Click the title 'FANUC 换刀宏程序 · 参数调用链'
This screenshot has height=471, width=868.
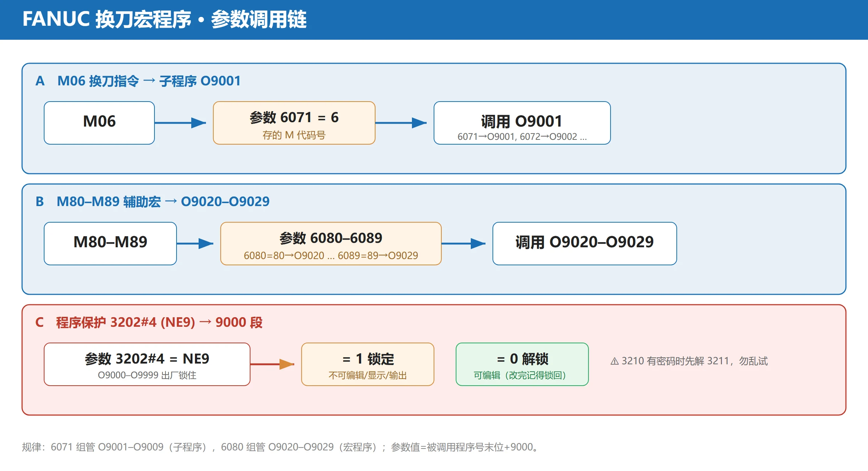[x=164, y=20]
